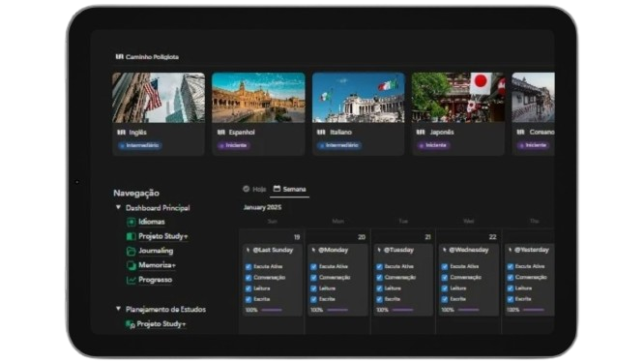Open the @Wednesday calendar entry title
644x363 pixels.
[x=469, y=250]
